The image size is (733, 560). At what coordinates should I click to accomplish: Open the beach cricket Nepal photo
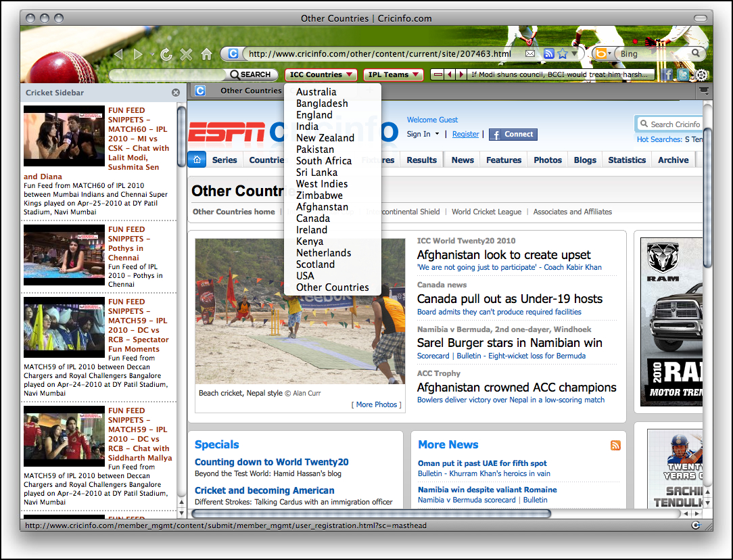pyautogui.click(x=300, y=311)
